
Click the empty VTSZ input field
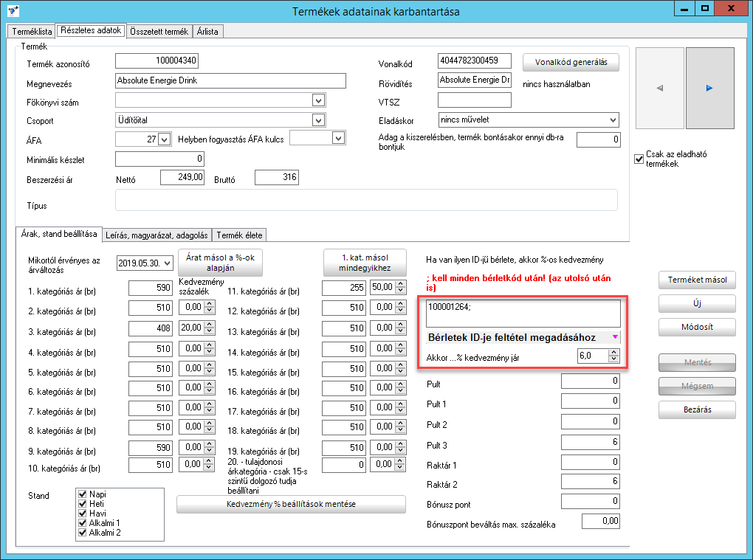coord(475,100)
